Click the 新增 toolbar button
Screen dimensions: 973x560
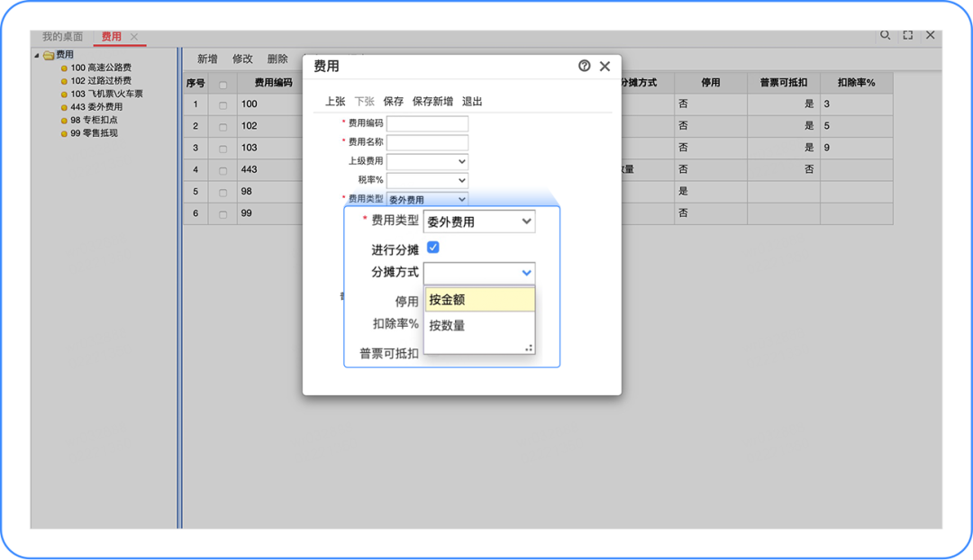click(205, 58)
